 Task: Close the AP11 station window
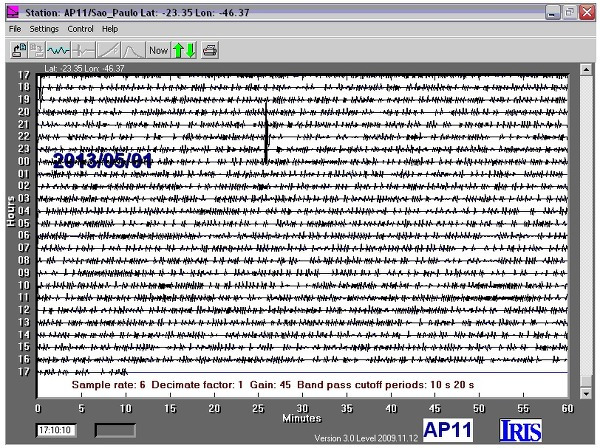[x=587, y=13]
